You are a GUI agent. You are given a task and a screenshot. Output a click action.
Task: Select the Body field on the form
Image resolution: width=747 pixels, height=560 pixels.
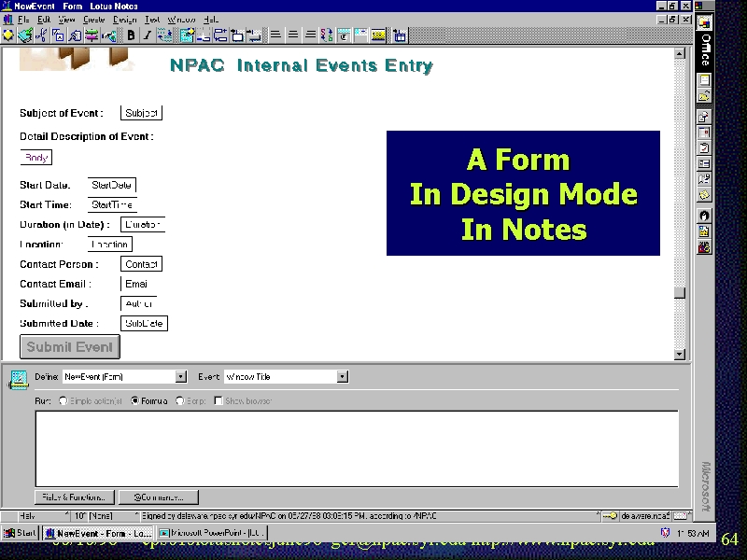point(36,158)
